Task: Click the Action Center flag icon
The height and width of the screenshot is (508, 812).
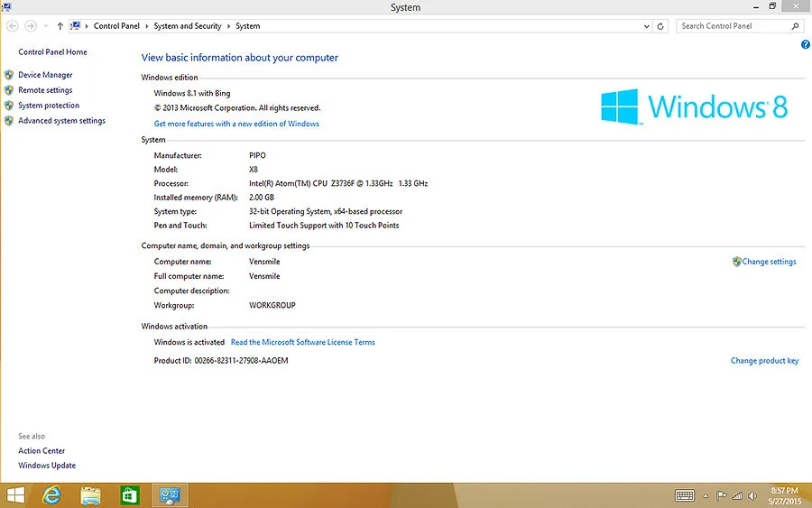Action: pos(721,495)
